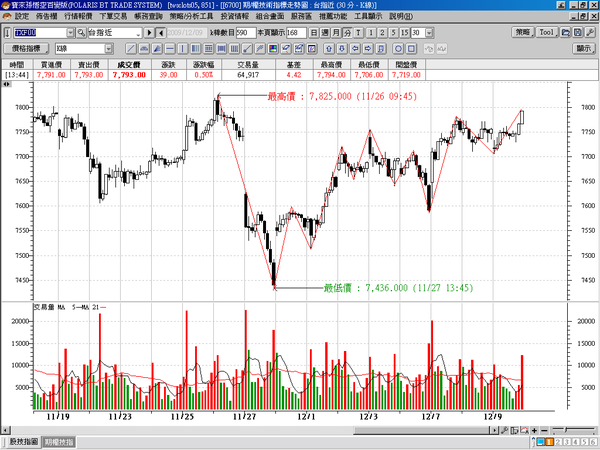Select the vertical line drawing tool
600x450 pixels.
tap(183, 49)
